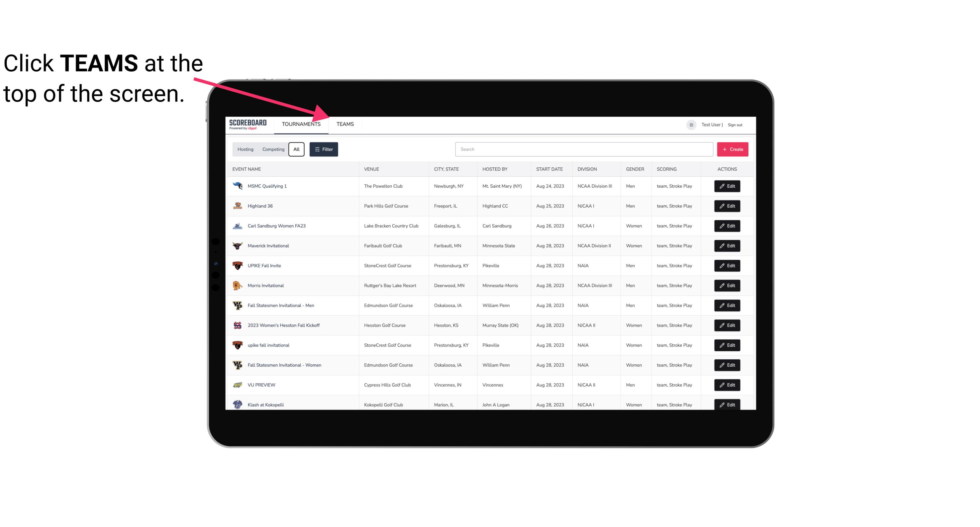Click the settings gear icon top right
This screenshot has height=527, width=980.
[x=690, y=124]
